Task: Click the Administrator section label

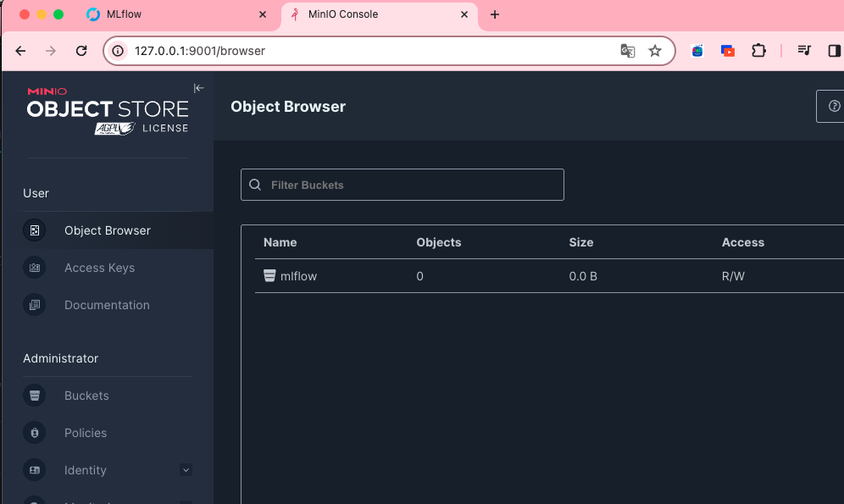Action: coord(60,358)
